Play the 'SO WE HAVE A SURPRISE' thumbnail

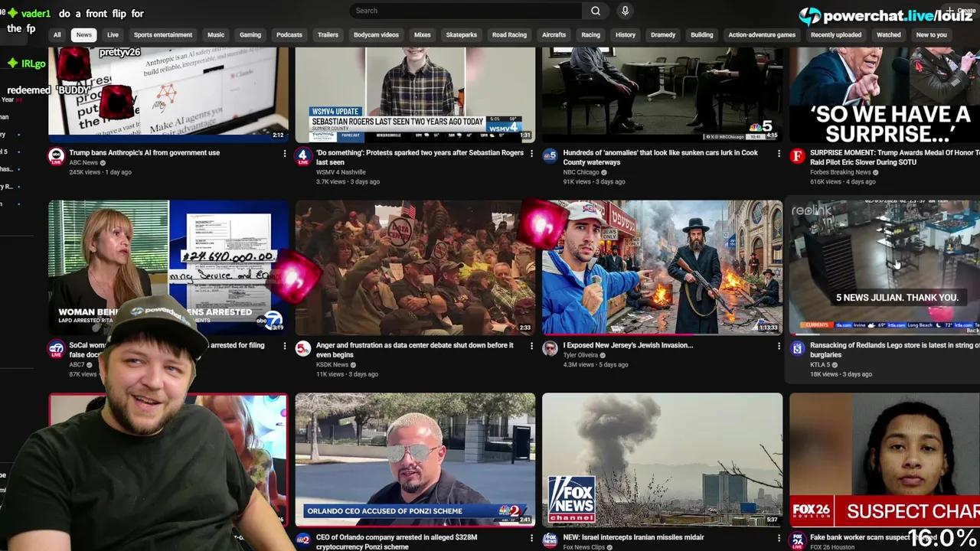click(x=884, y=94)
